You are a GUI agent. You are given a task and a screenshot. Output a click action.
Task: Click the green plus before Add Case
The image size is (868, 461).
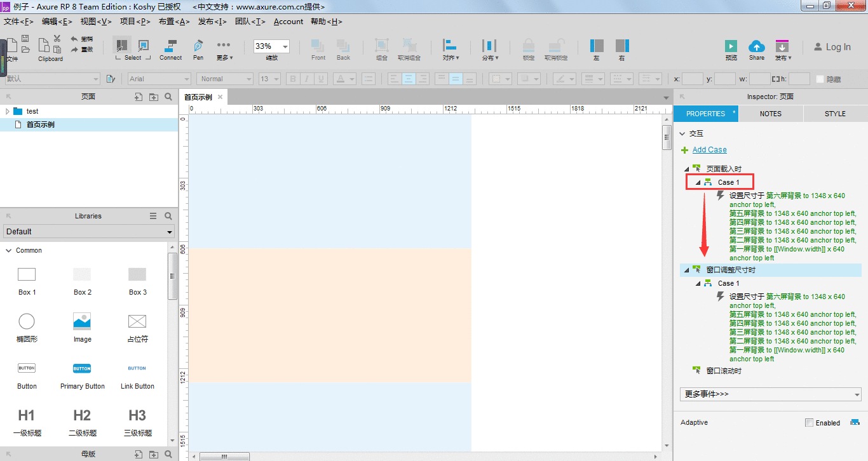coord(684,150)
